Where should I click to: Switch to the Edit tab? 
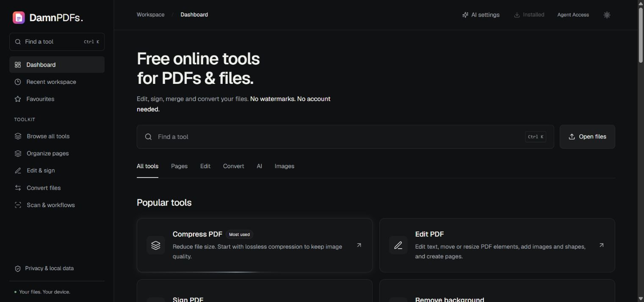point(205,166)
